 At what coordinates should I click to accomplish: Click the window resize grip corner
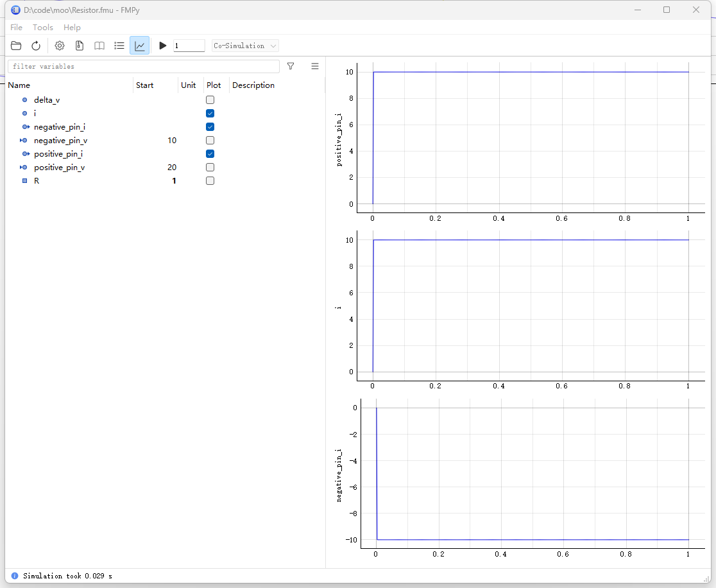706,579
